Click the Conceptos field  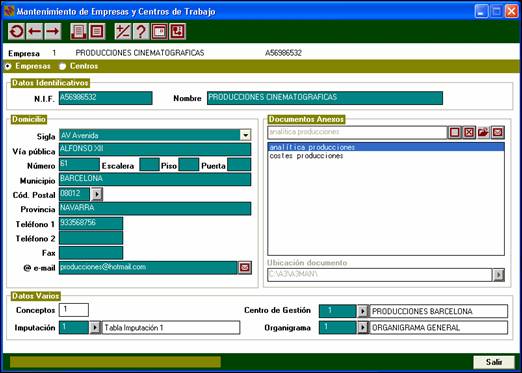[x=74, y=310]
